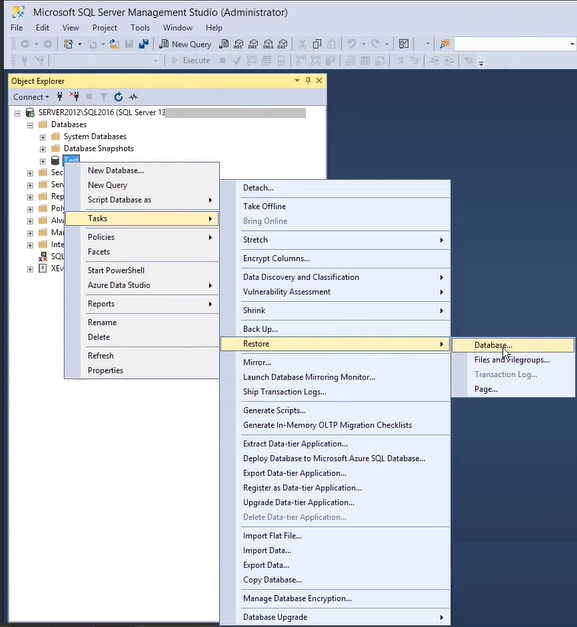
Task: Click the Analysis Services DMX Query icon
Action: pyautogui.click(x=254, y=44)
